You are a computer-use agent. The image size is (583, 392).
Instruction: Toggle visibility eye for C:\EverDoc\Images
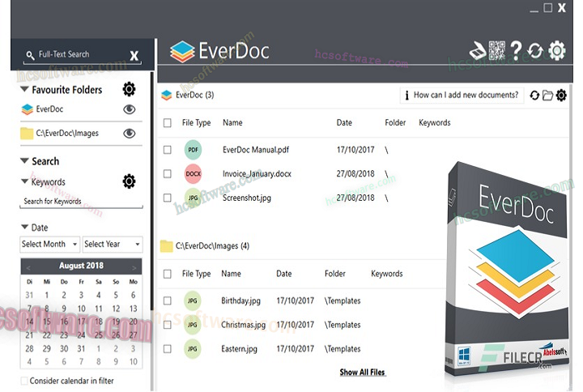click(129, 134)
